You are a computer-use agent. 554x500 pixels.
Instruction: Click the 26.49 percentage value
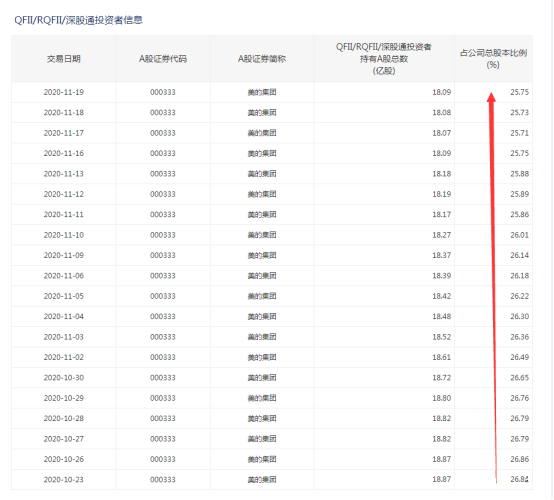519,357
